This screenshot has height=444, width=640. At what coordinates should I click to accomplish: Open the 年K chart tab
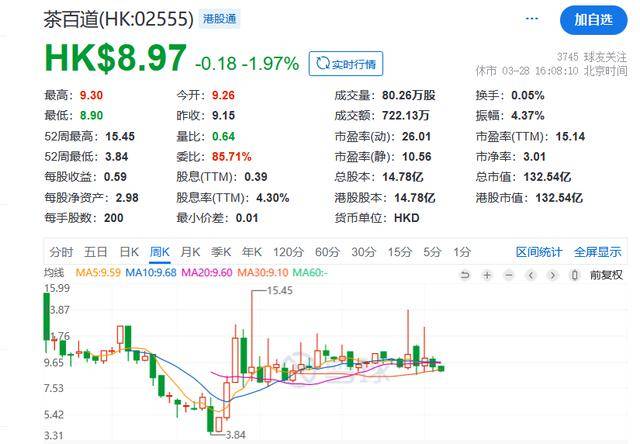[x=251, y=252]
